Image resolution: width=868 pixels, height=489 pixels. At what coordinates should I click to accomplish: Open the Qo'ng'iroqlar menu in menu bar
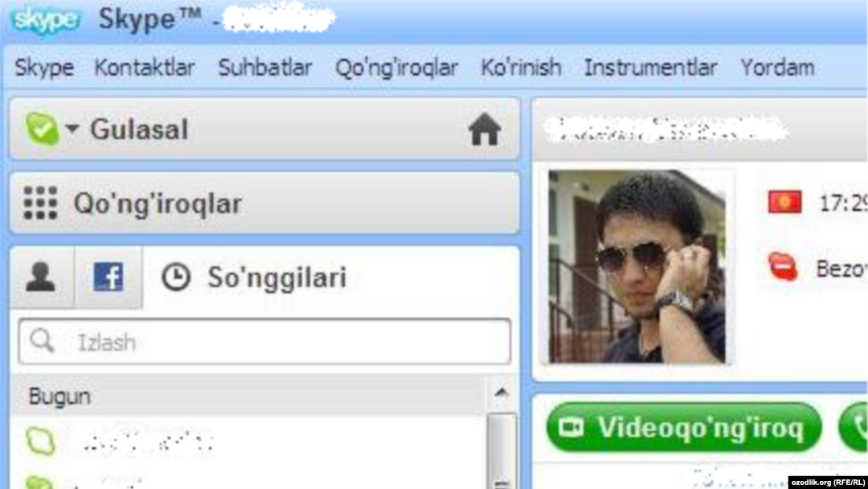pos(396,68)
